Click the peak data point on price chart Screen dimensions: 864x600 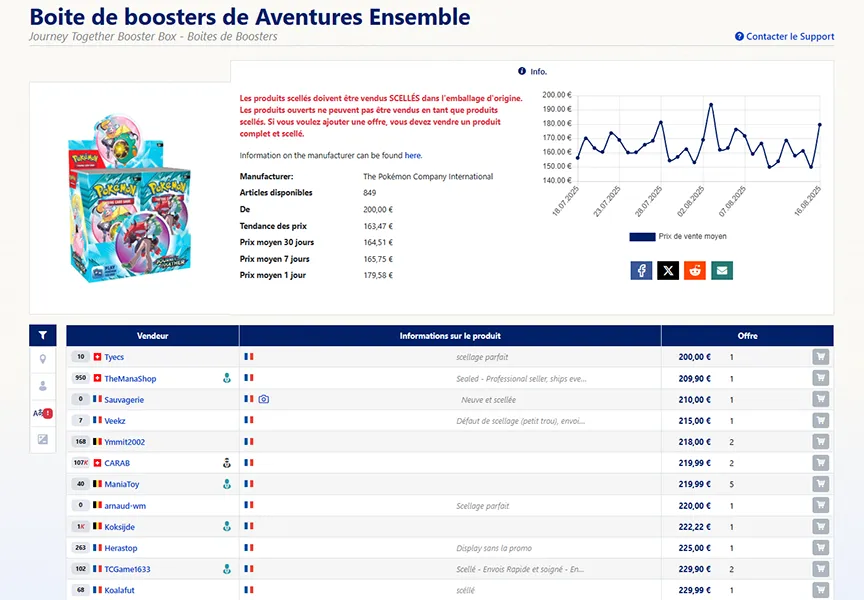pyautogui.click(x=711, y=104)
